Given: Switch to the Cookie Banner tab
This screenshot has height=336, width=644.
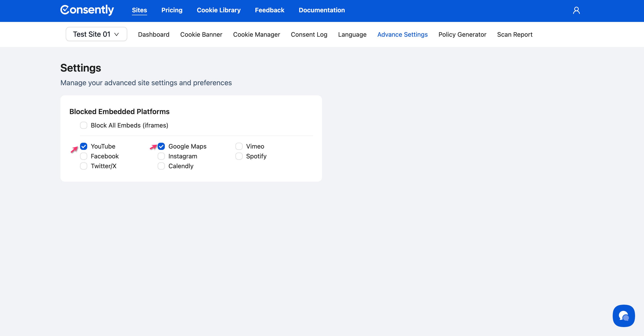Looking at the screenshot, I should coord(201,34).
